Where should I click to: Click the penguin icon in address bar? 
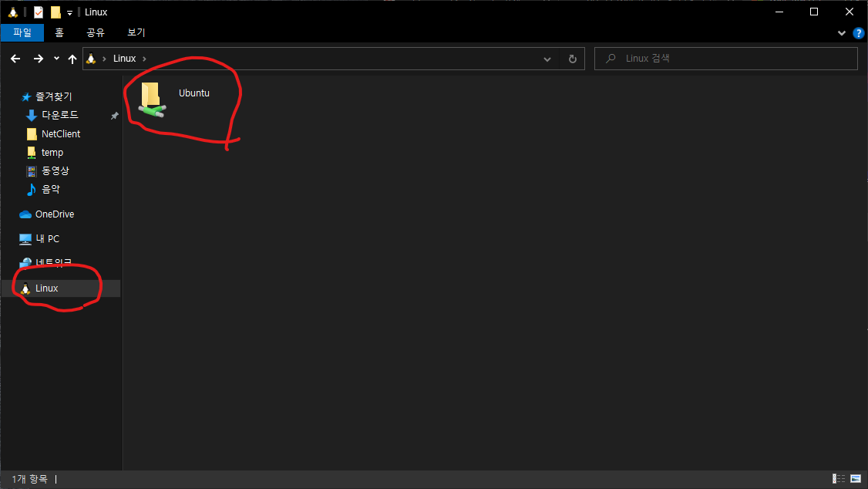91,58
